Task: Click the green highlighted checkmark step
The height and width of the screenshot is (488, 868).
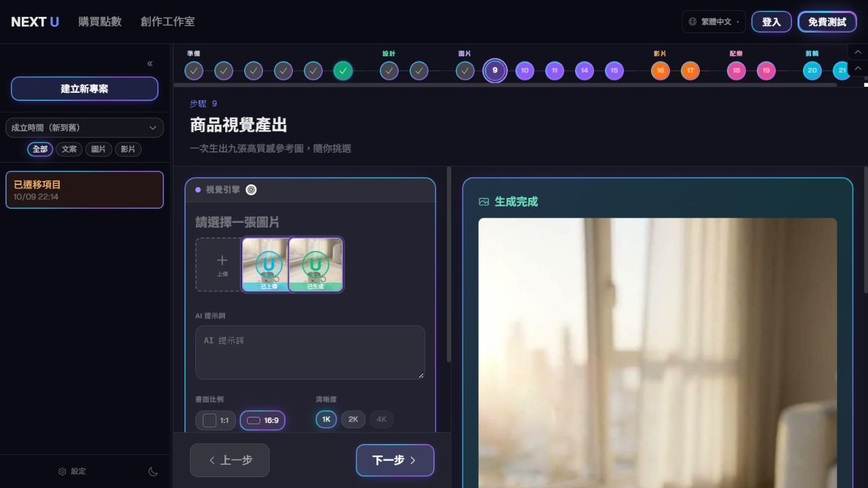Action: [x=343, y=70]
